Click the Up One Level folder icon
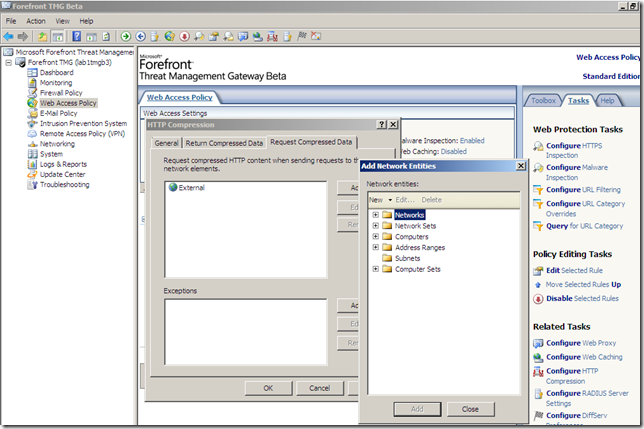The width and height of the screenshot is (644, 429). (43, 37)
